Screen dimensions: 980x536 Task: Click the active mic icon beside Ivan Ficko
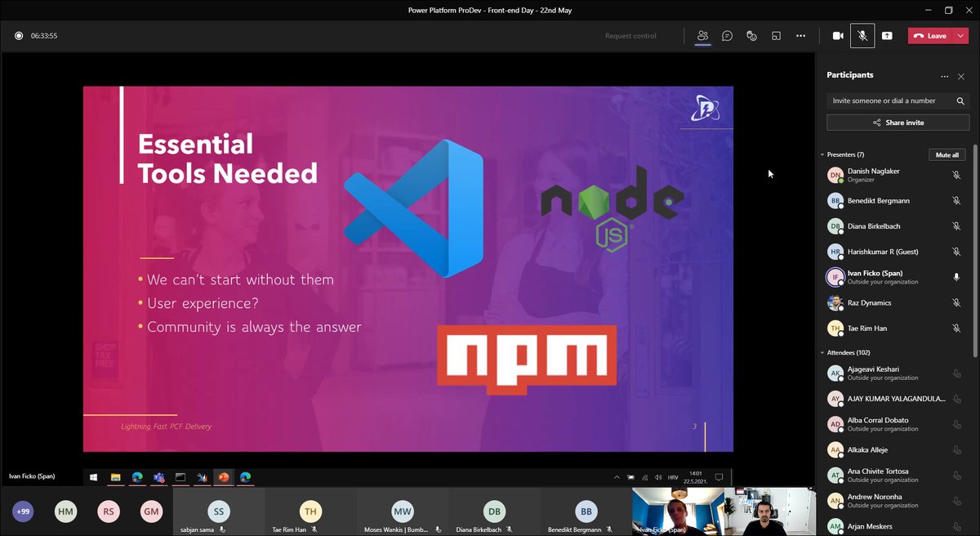[956, 277]
